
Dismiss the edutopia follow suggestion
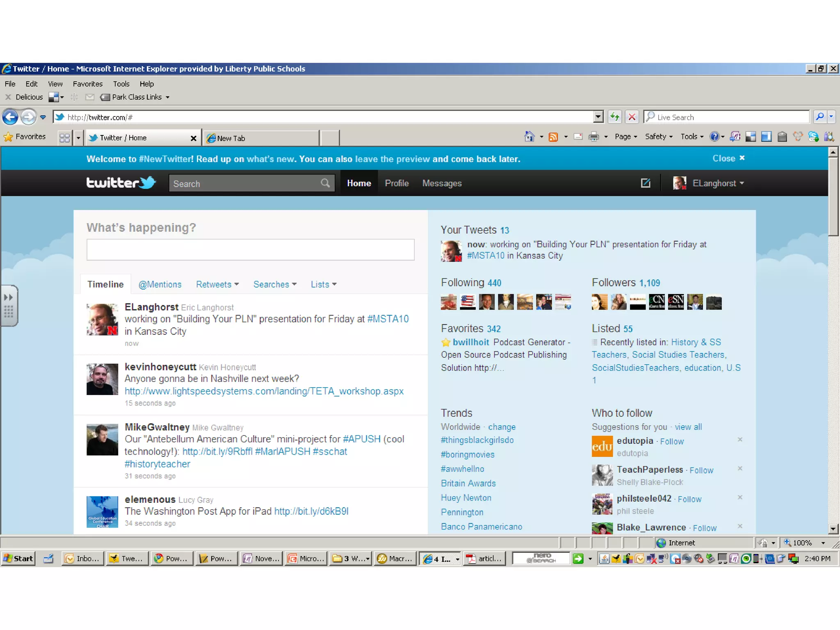pyautogui.click(x=740, y=439)
